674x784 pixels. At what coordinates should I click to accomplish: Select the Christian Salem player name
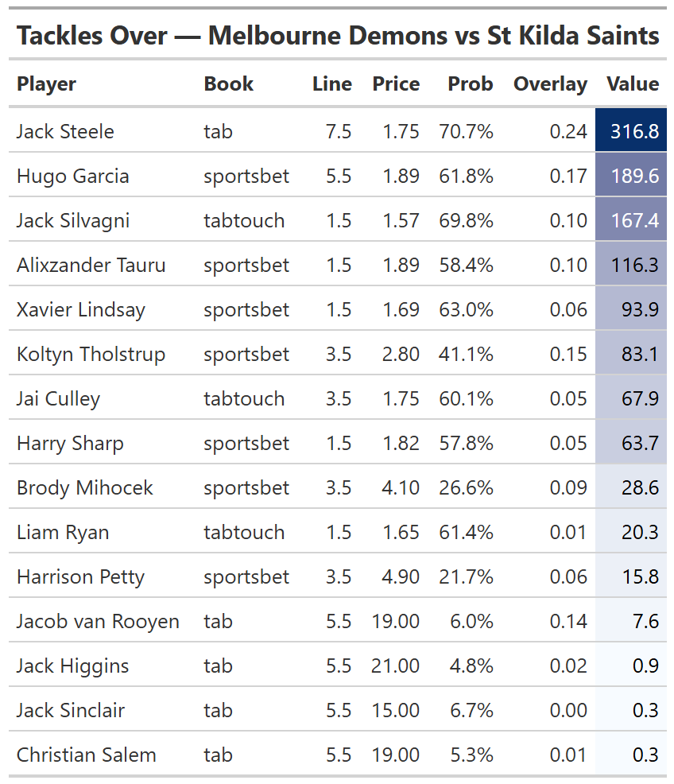click(86, 755)
